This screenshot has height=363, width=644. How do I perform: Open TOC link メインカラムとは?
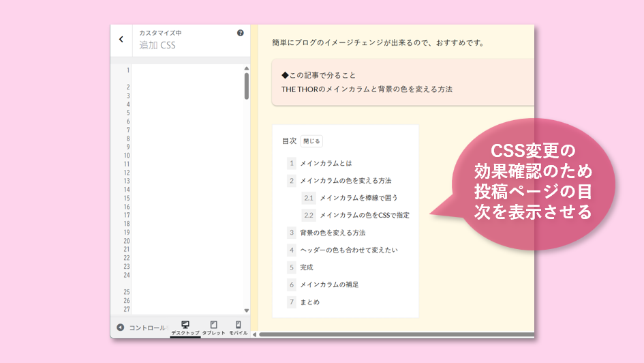point(326,163)
